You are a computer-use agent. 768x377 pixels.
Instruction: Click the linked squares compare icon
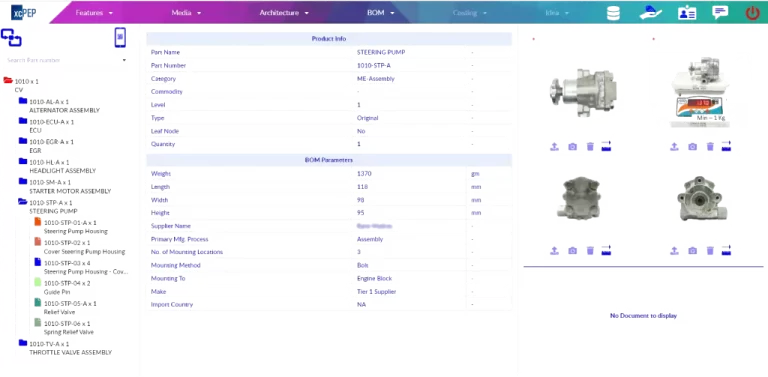[11, 38]
